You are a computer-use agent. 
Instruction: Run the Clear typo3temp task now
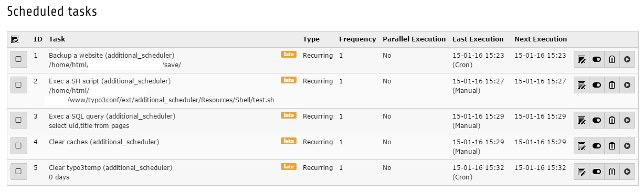point(627,172)
